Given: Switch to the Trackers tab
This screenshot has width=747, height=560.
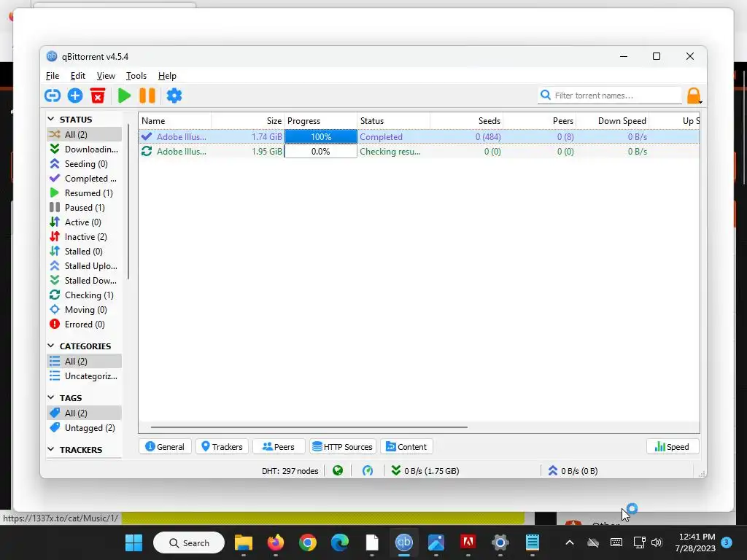Looking at the screenshot, I should (222, 447).
